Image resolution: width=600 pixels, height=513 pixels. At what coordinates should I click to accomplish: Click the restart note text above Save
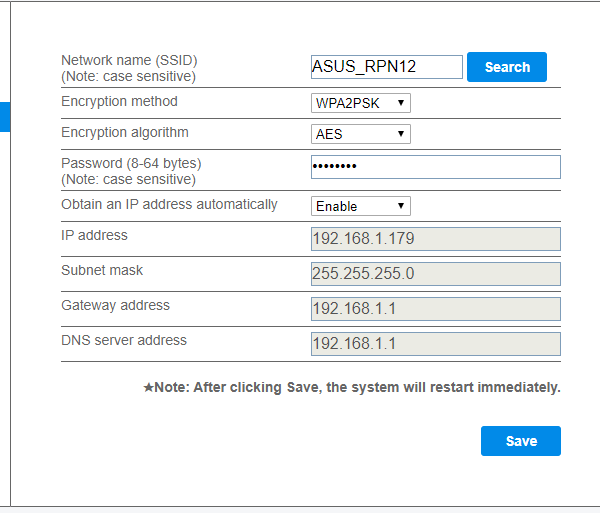point(352,387)
